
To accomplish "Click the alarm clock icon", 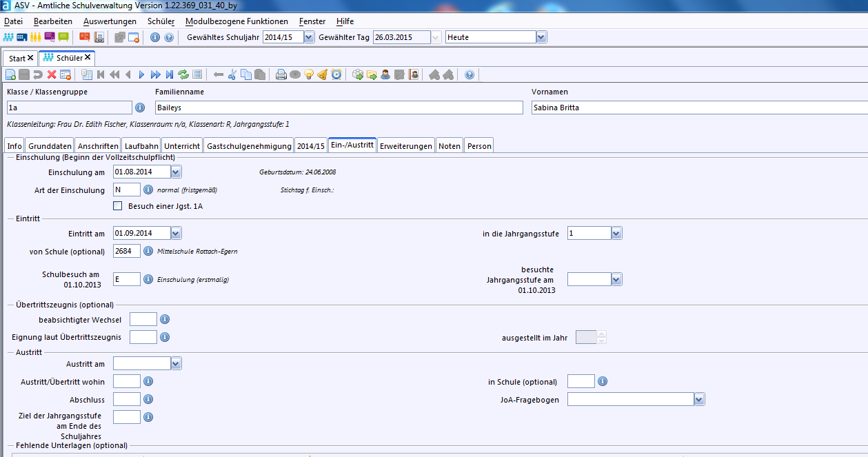I will (336, 74).
